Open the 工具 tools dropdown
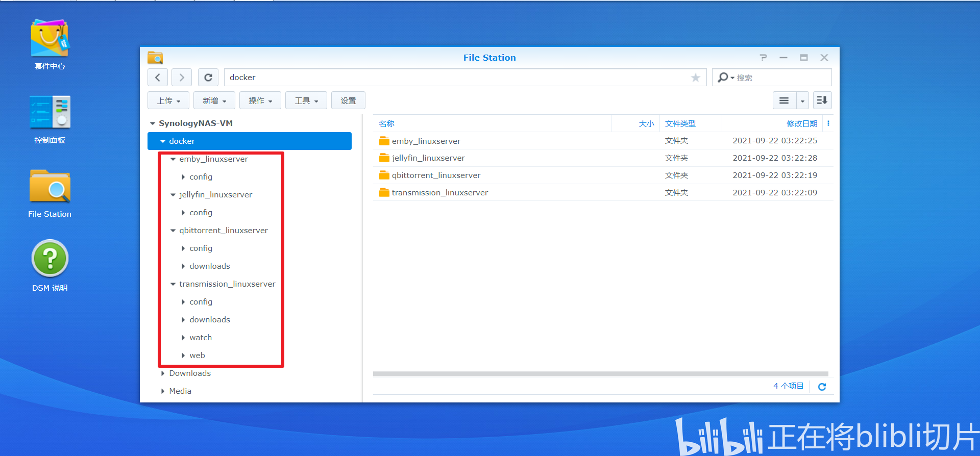The image size is (980, 456). tap(306, 100)
